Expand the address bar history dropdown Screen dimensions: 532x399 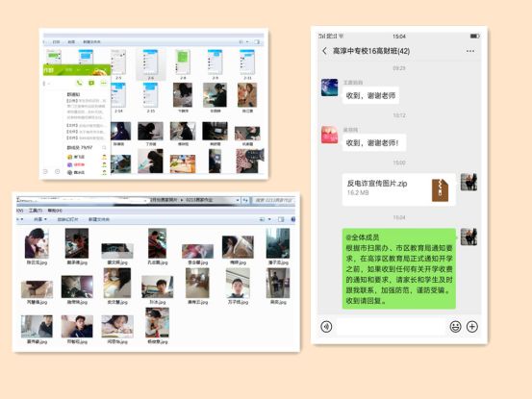click(238, 200)
